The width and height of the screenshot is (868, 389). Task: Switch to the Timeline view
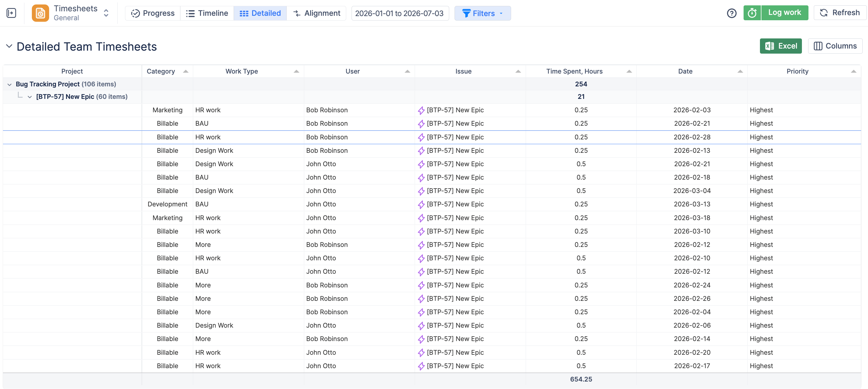207,13
